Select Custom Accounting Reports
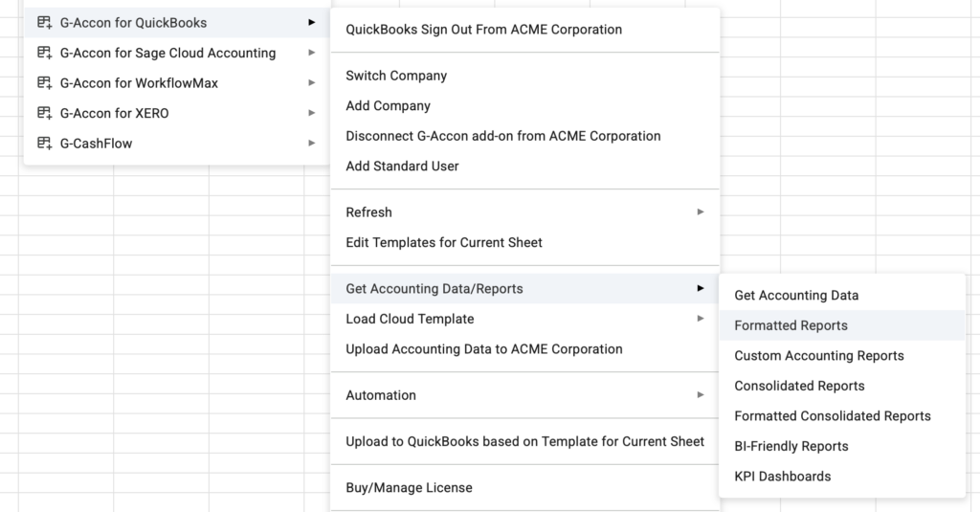This screenshot has width=980, height=512. 818,356
